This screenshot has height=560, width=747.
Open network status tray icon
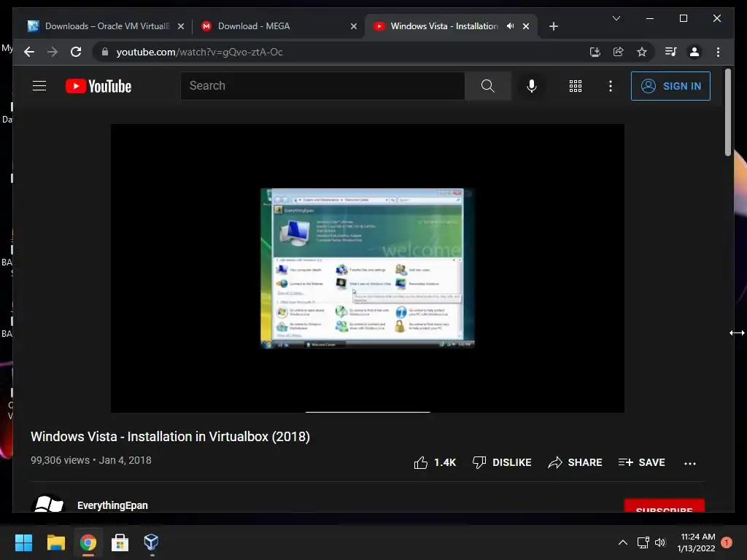pyautogui.click(x=643, y=542)
